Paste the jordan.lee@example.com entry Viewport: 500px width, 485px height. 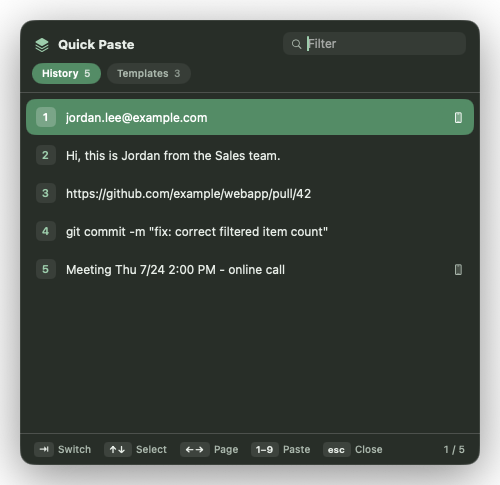pyautogui.click(x=250, y=117)
